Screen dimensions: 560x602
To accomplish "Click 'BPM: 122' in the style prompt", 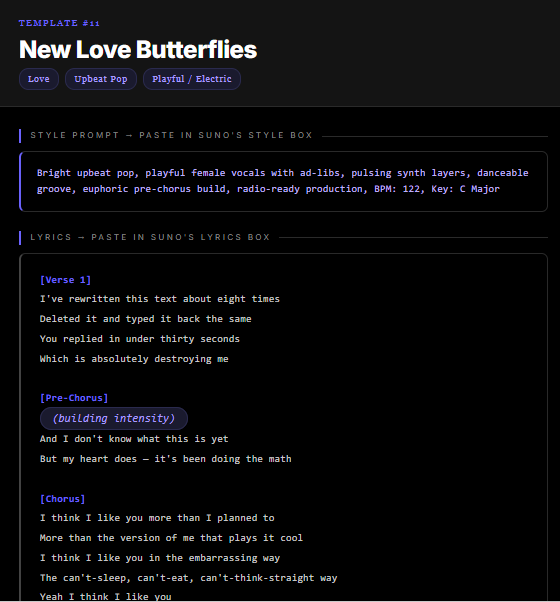I will (398, 189).
